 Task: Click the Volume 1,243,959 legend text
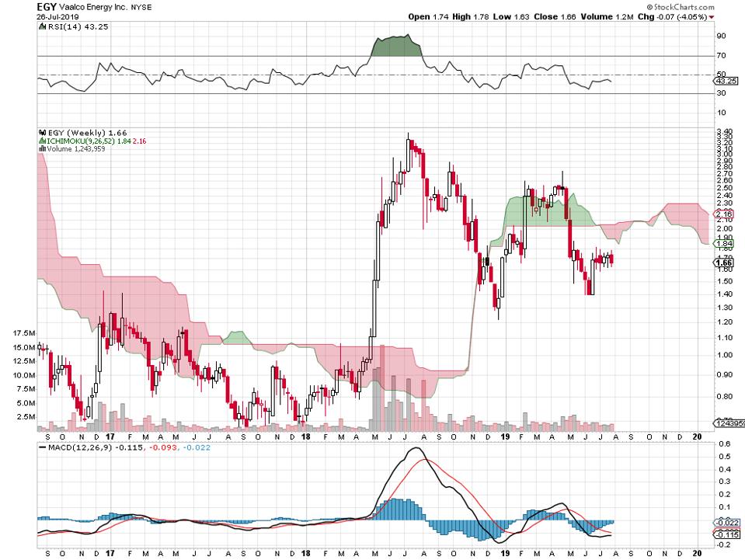(76, 148)
